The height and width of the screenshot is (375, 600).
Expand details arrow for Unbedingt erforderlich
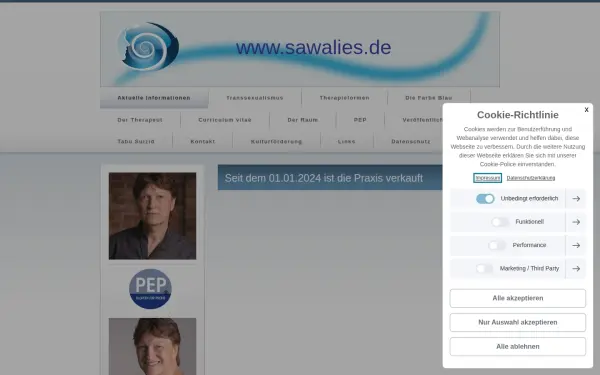point(576,199)
